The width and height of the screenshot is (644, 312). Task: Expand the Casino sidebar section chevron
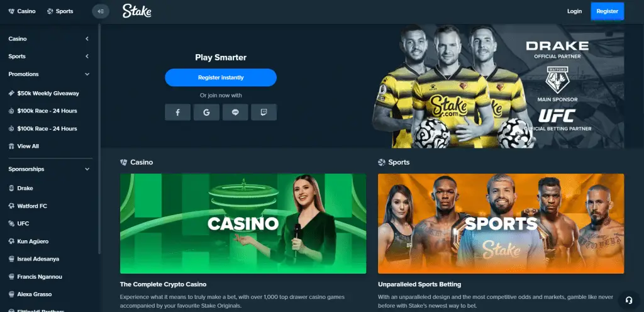pyautogui.click(x=87, y=38)
